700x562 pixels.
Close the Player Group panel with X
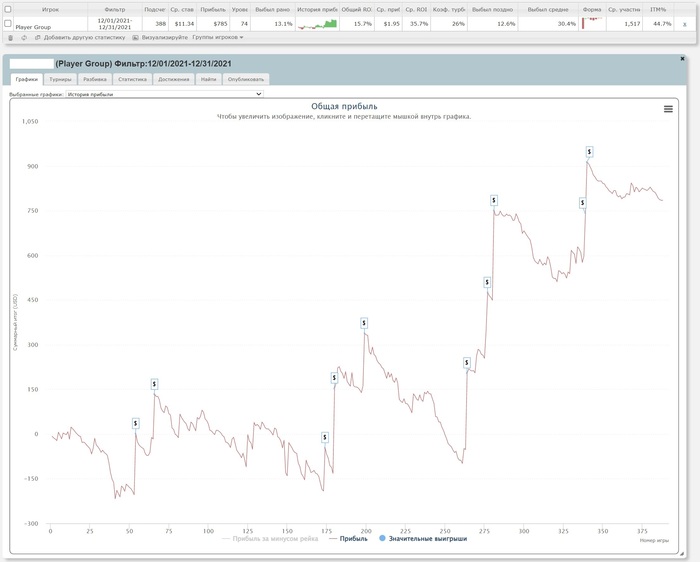pos(682,58)
